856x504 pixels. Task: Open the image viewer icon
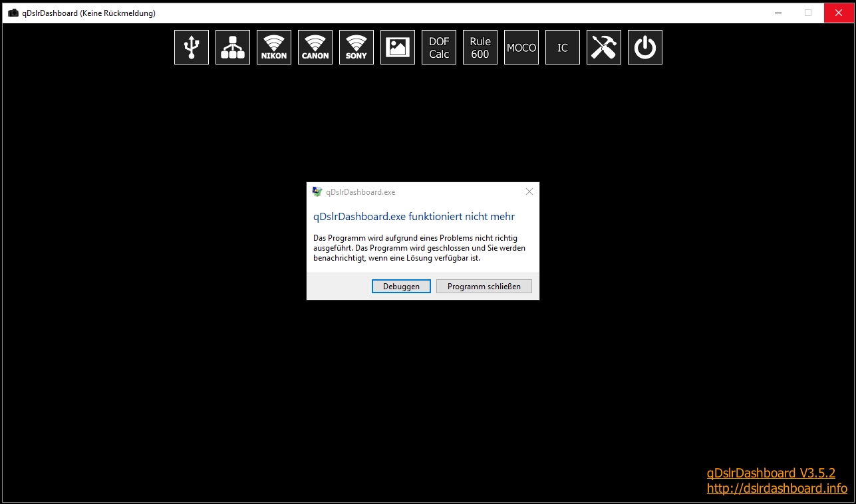pos(397,47)
